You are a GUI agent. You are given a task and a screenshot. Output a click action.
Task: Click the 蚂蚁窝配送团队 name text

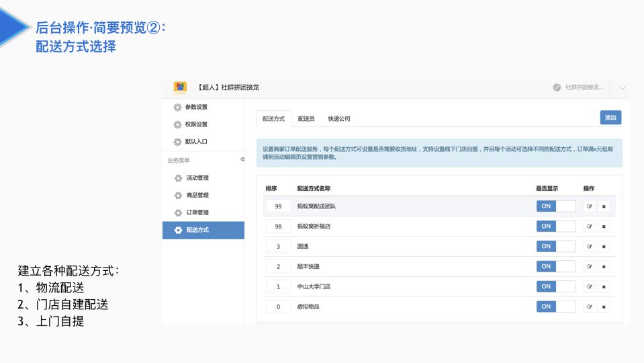317,206
